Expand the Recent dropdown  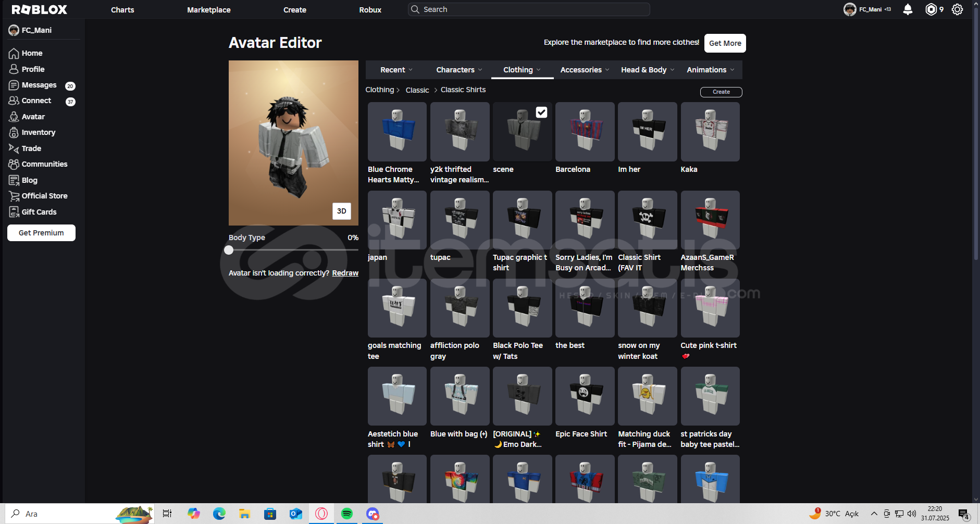396,70
